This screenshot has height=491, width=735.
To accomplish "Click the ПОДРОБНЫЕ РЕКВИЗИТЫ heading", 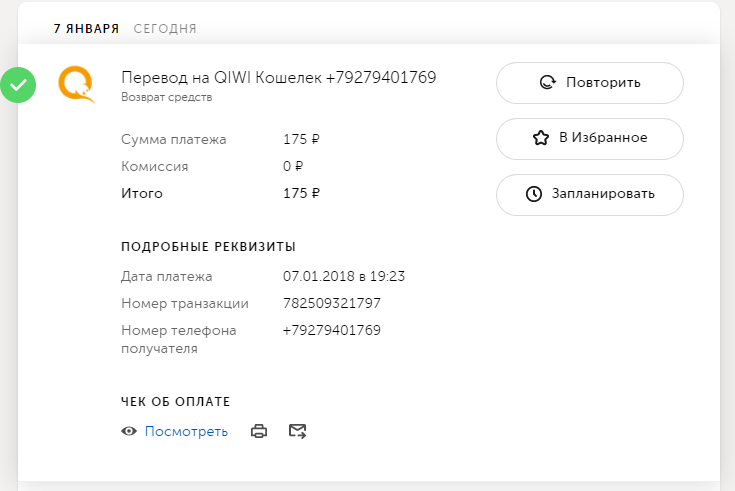I will coord(208,247).
